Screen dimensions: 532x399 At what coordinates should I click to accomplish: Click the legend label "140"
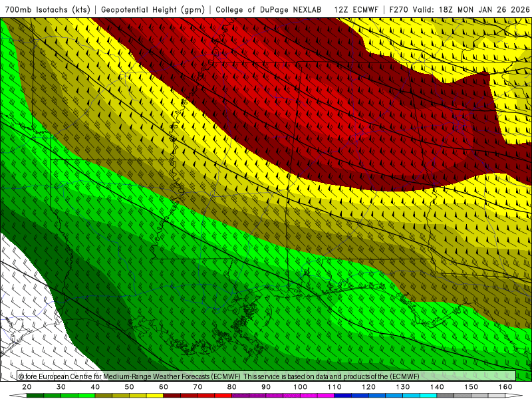[438, 387]
